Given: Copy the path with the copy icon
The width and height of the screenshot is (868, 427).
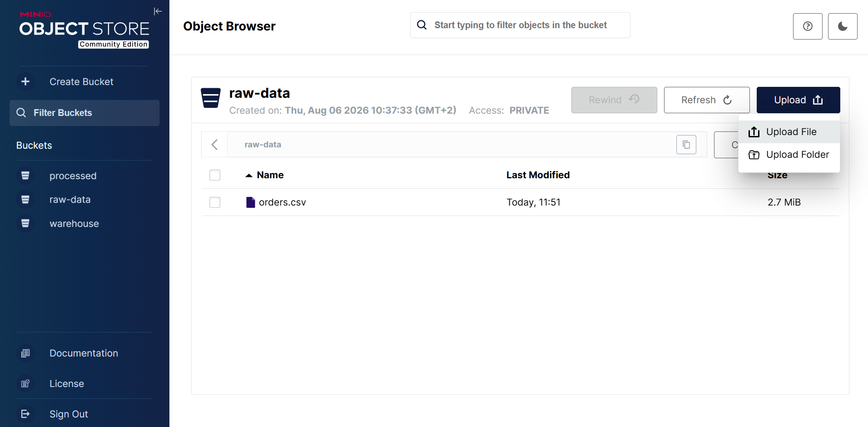Looking at the screenshot, I should 686,145.
